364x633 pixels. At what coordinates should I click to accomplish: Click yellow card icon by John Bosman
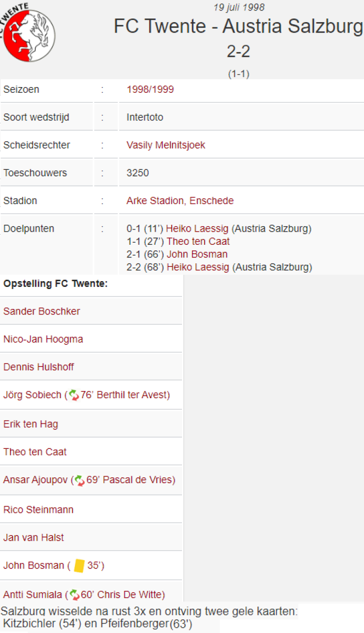point(80,566)
